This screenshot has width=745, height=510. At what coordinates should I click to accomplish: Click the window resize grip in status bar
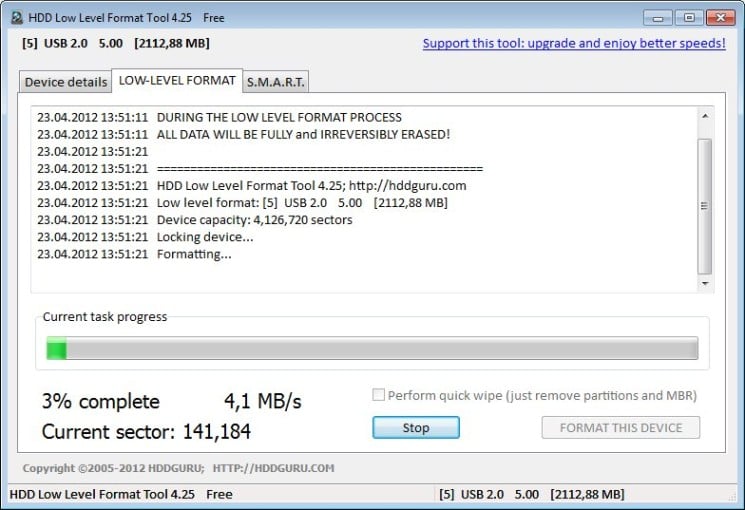tap(732, 496)
